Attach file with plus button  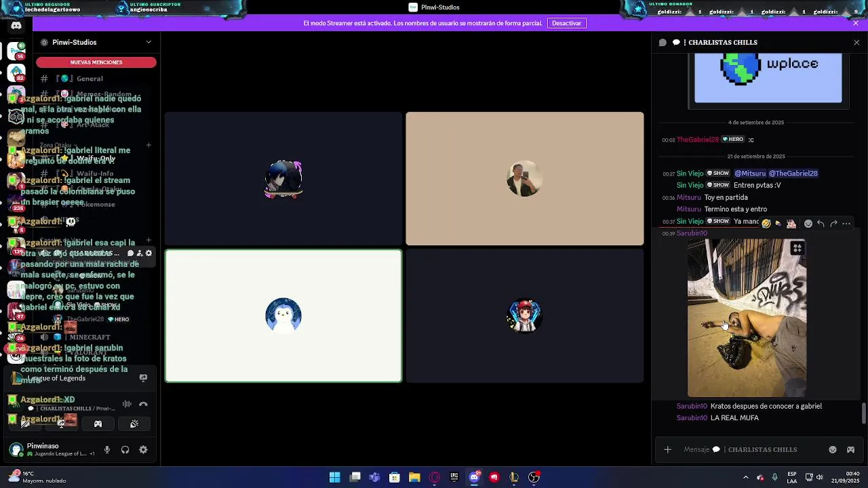pyautogui.click(x=668, y=449)
